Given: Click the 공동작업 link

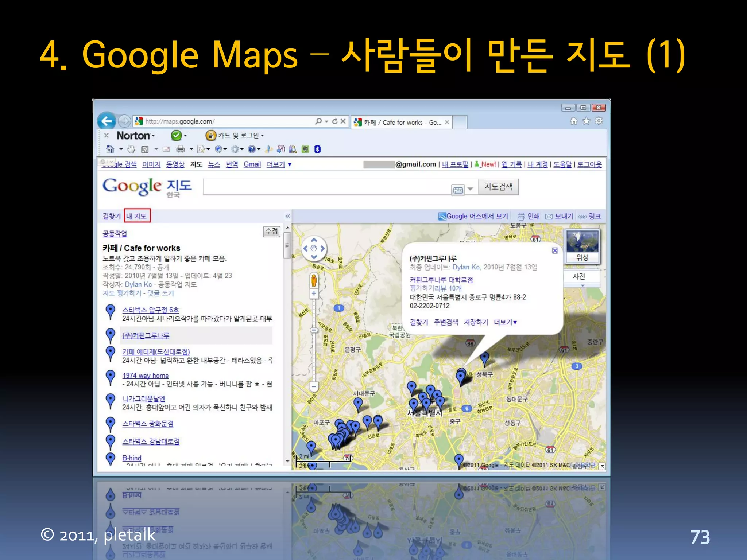Looking at the screenshot, I should point(115,233).
